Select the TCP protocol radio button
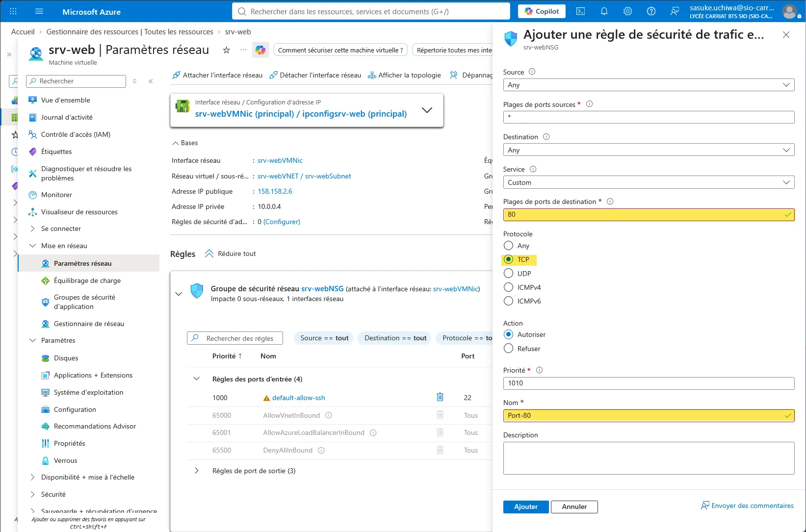The image size is (806, 532). tap(509, 259)
